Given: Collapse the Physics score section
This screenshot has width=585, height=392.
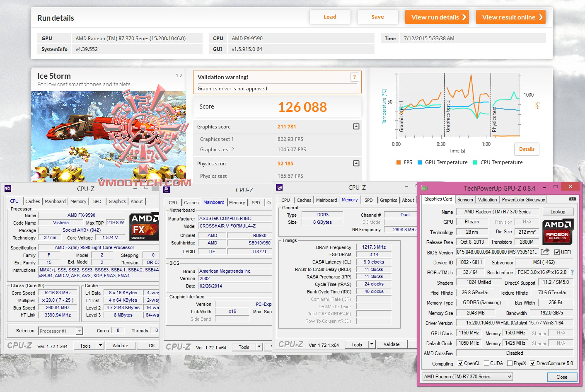Looking at the screenshot, I should (356, 164).
